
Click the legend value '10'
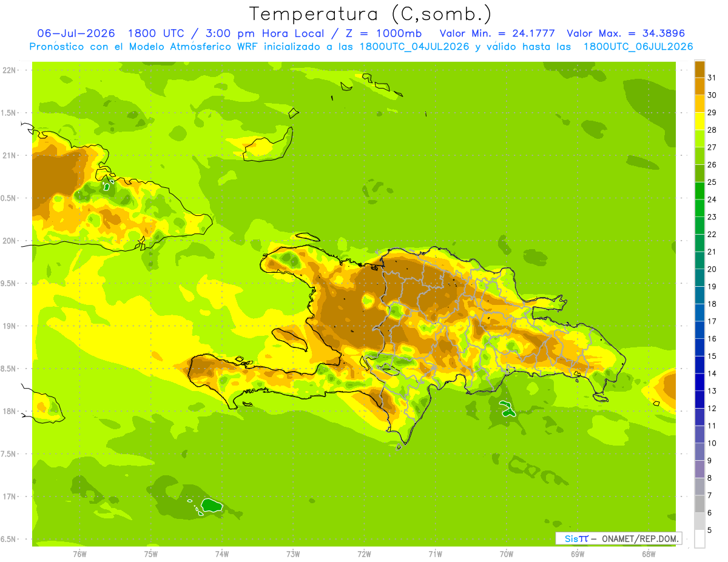712,443
